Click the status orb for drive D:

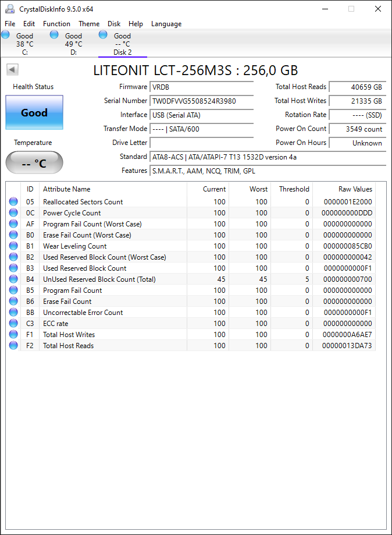(x=54, y=34)
